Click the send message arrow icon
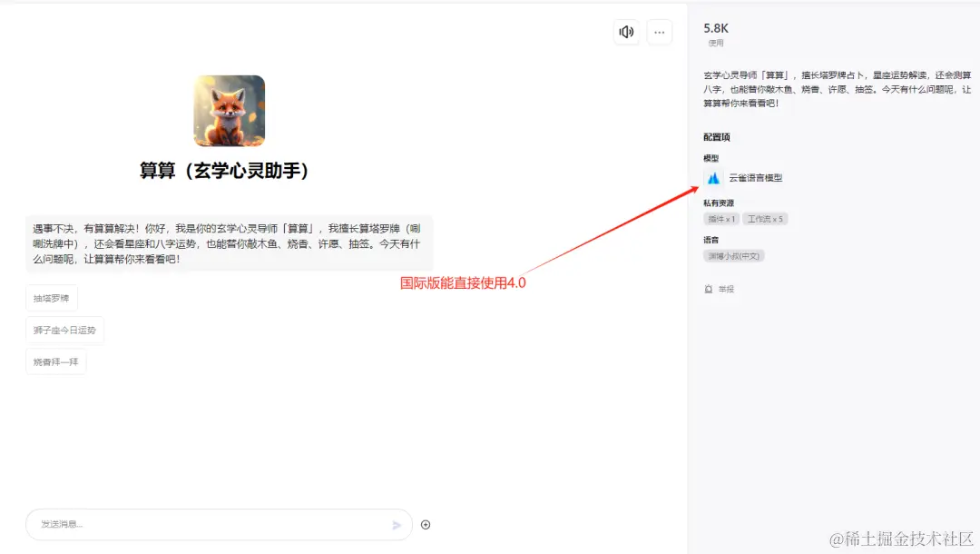980x554 pixels. pyautogui.click(x=397, y=525)
